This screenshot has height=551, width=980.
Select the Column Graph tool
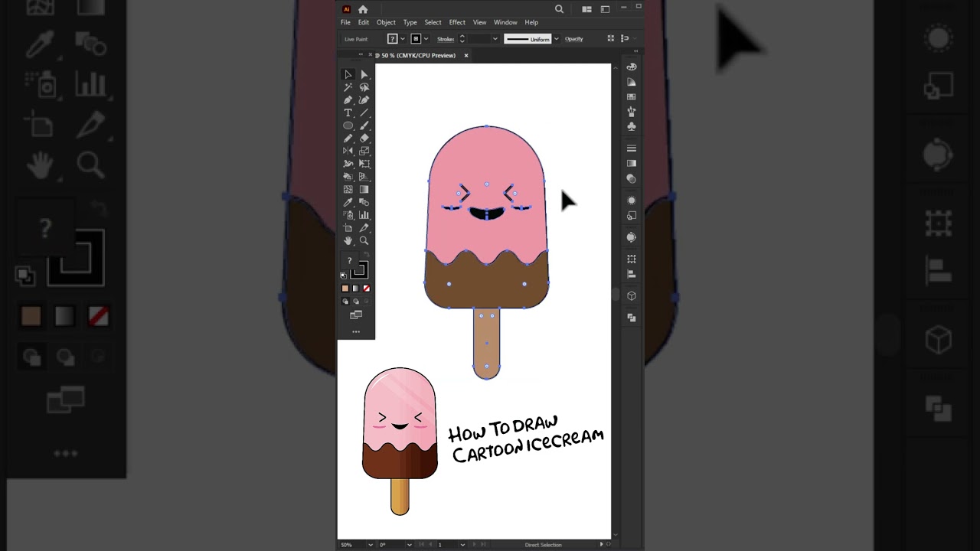[x=364, y=215]
